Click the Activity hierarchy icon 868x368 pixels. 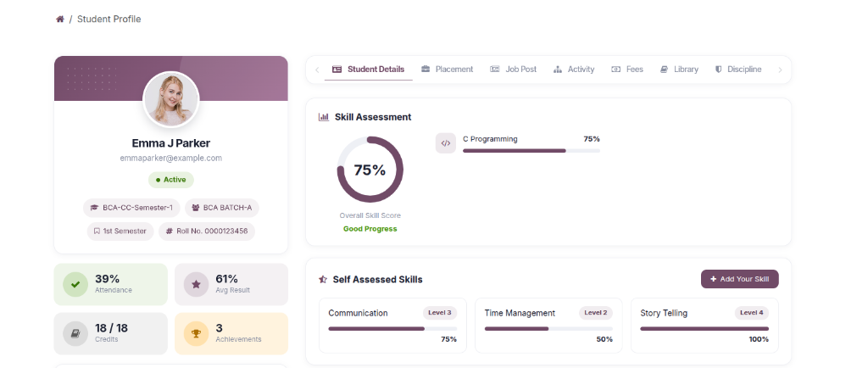557,70
